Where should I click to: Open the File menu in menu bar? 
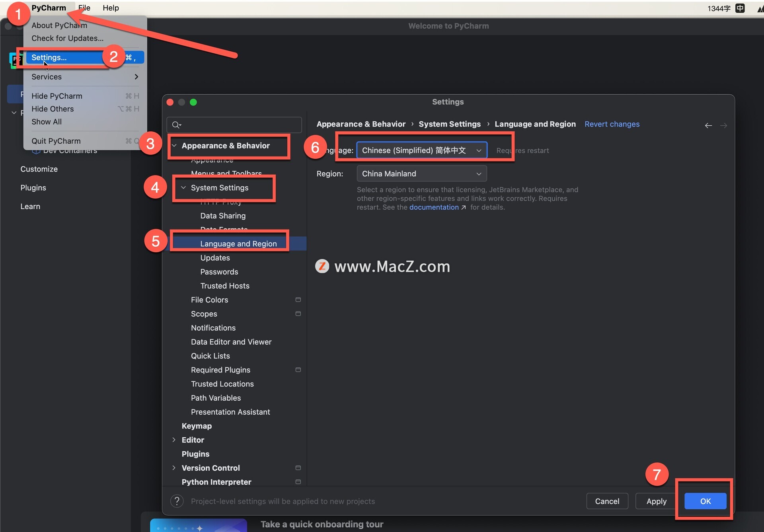click(x=84, y=8)
